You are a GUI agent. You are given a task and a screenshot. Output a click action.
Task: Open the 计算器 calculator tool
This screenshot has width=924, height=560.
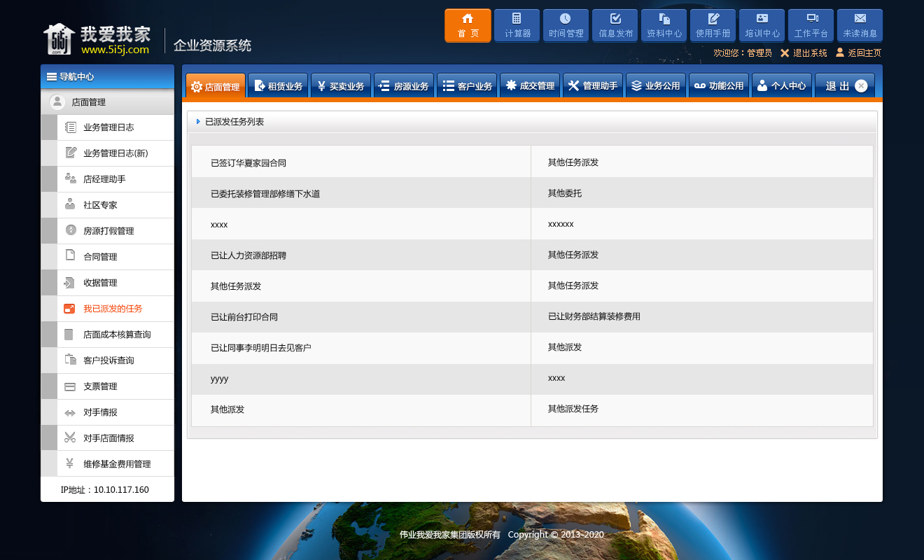coord(517,25)
